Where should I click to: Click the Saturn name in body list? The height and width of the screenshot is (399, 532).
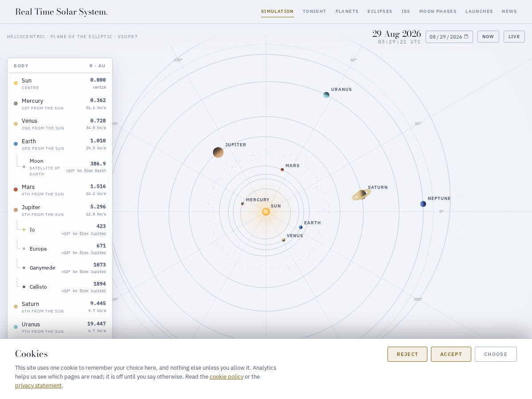coord(30,304)
